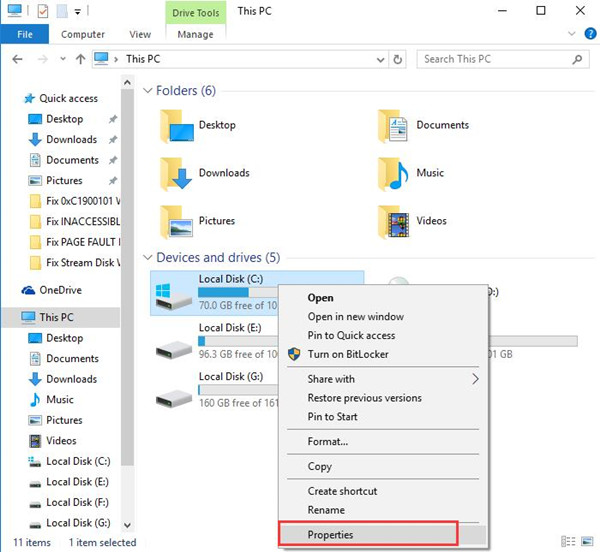Switch to Large icons view via status bar icon
This screenshot has width=600, height=552.
tap(587, 541)
